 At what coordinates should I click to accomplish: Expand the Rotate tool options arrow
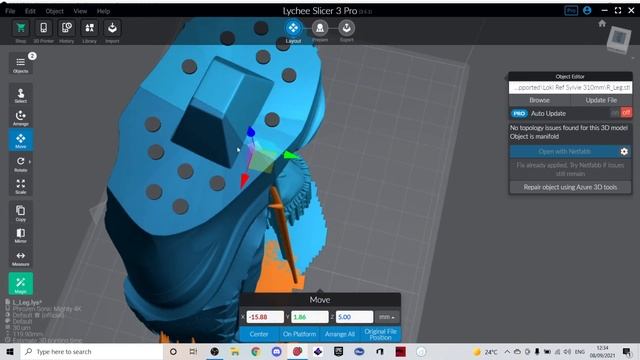click(x=30, y=162)
